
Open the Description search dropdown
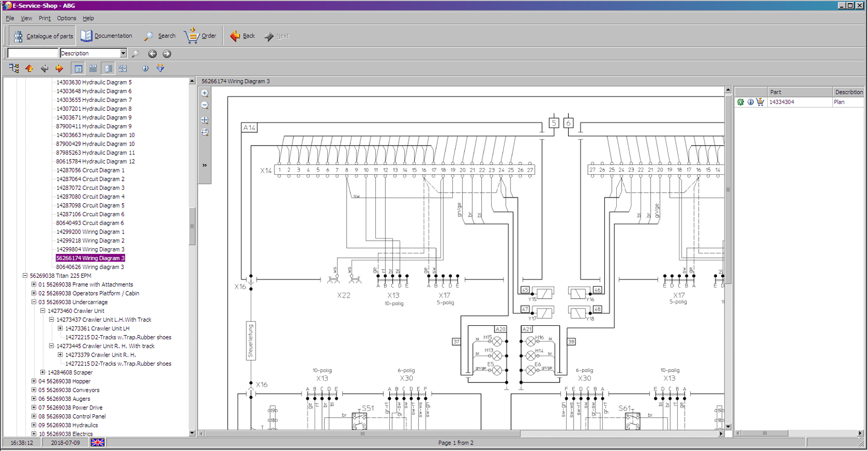point(123,54)
